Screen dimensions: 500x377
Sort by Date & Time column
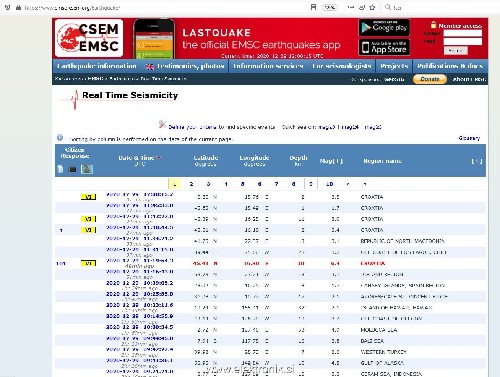[136, 158]
